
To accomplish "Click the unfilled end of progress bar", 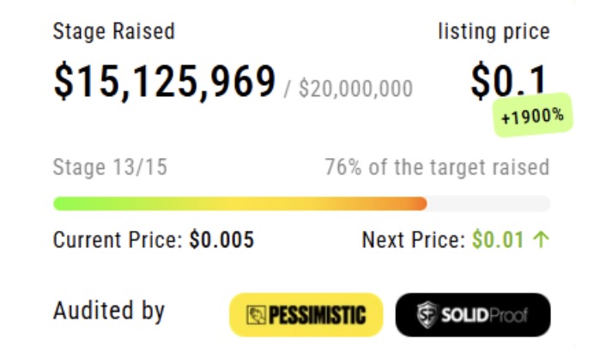I will [x=488, y=203].
